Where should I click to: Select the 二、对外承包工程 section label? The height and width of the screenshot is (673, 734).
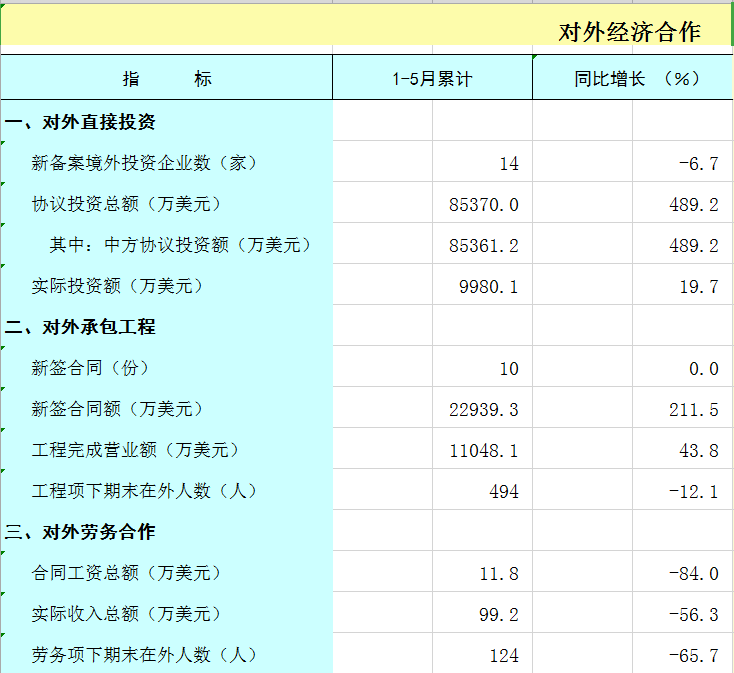coord(81,327)
